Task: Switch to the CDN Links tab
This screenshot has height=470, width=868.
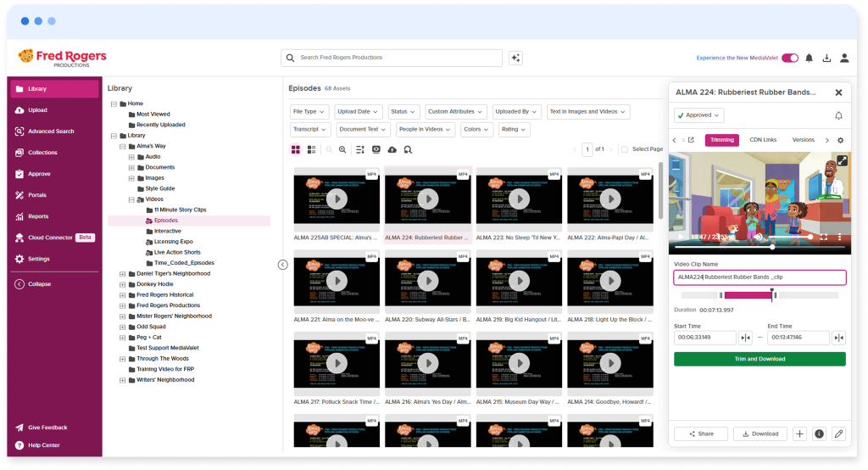Action: (763, 140)
